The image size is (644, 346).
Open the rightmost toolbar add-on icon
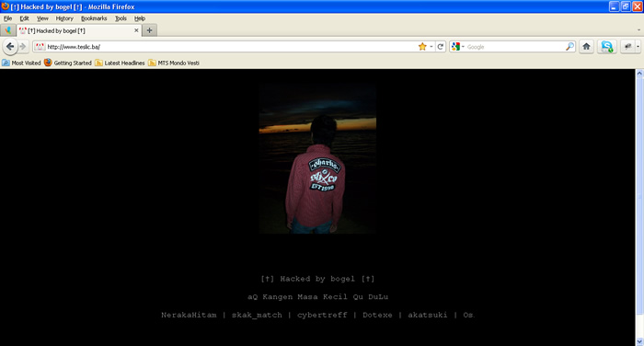628,46
